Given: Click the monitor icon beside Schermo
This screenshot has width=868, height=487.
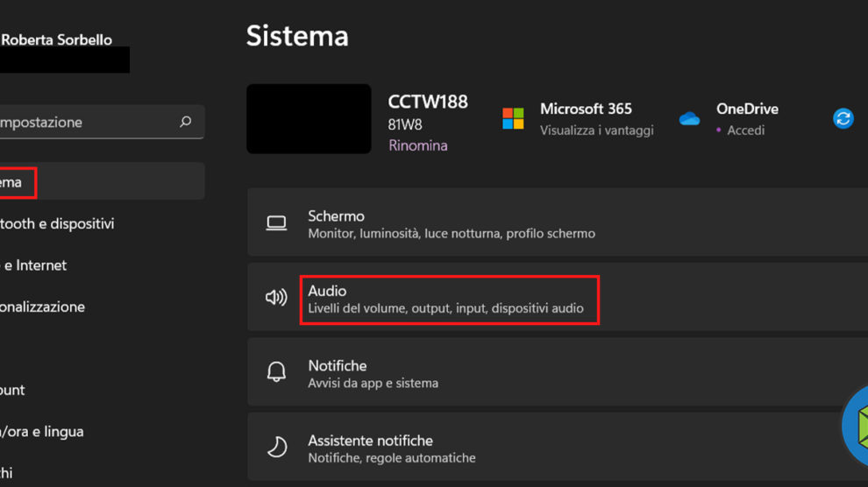Looking at the screenshot, I should point(276,223).
